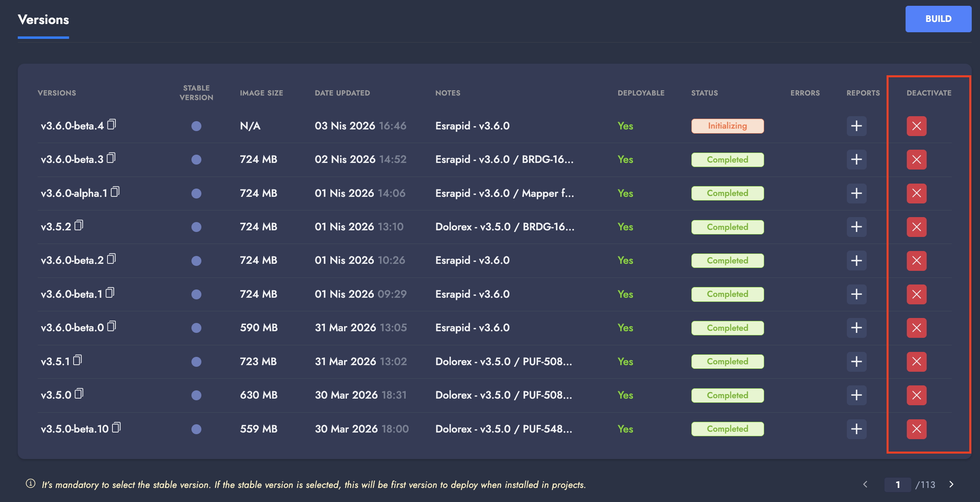Click copy icon beside v3.5.2
Screen dimensions: 980x502
tap(79, 225)
